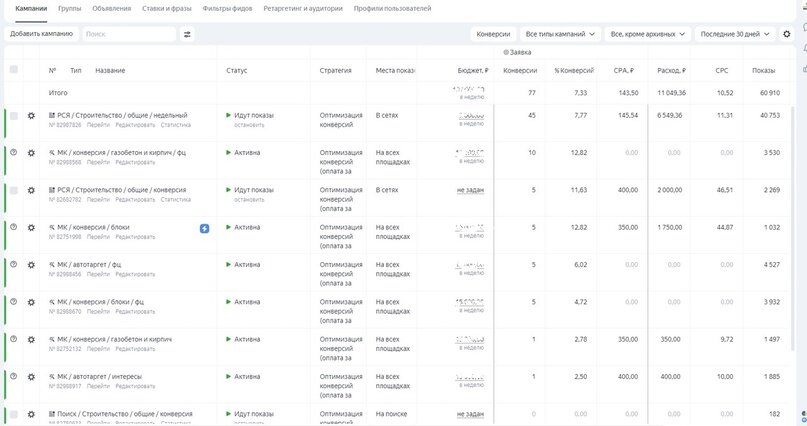The height and width of the screenshot is (426, 807).
Task: Open gear menu for "МК / конверсия / газобетон и кирпич"
Action: coord(31,339)
